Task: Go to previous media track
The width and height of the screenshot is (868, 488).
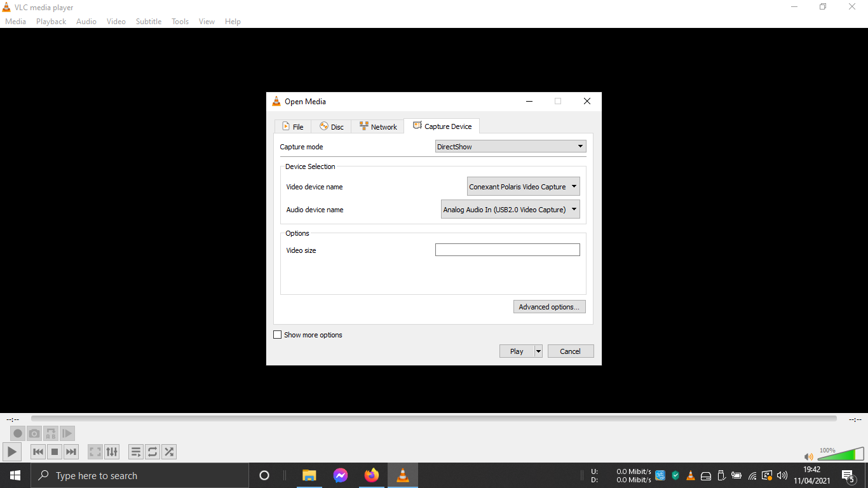Action: point(38,452)
